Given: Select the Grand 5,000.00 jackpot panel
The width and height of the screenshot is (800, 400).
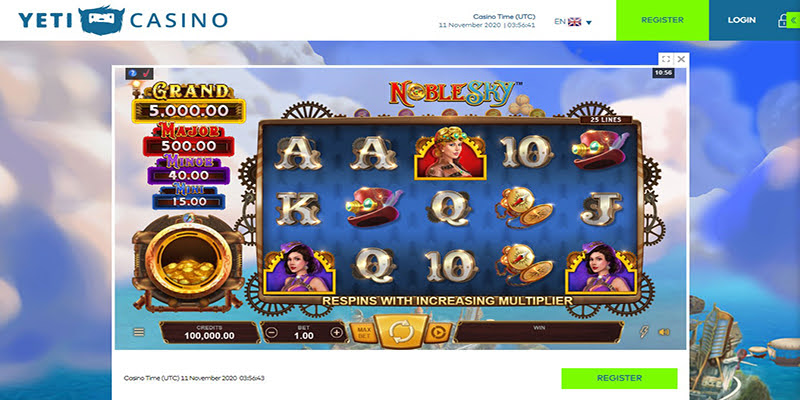Looking at the screenshot, I should click(x=188, y=104).
